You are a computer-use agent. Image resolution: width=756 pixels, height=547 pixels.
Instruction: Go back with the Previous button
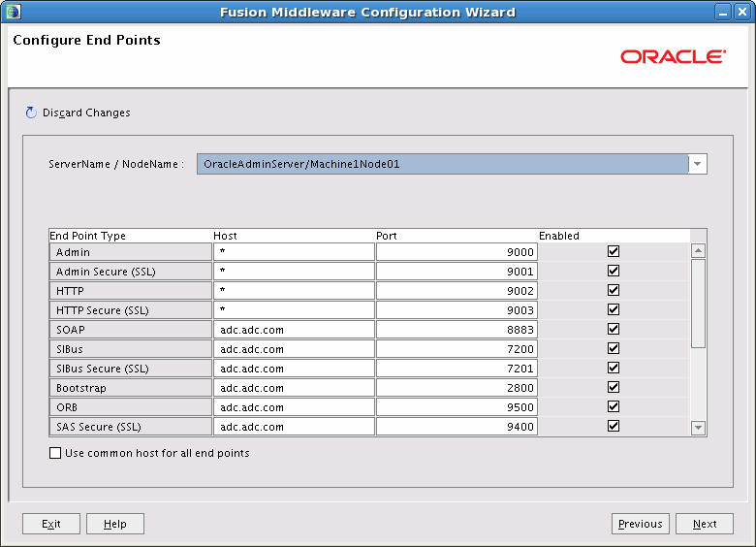pyautogui.click(x=641, y=524)
